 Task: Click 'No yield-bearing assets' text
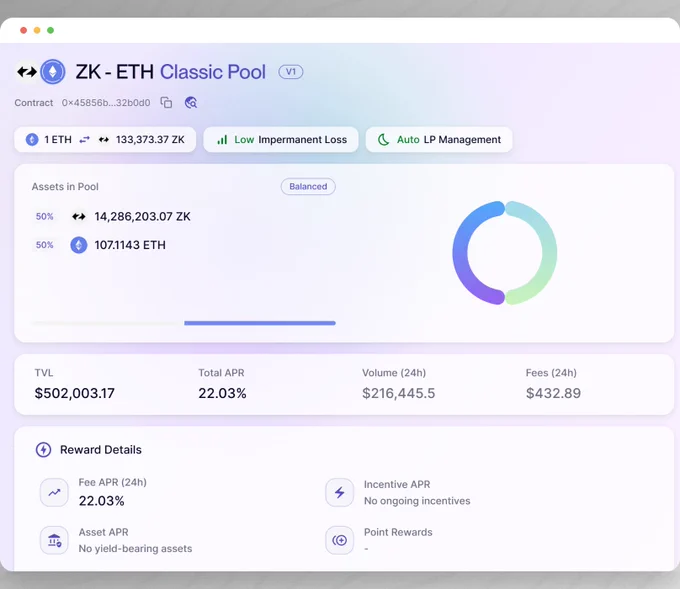click(135, 549)
